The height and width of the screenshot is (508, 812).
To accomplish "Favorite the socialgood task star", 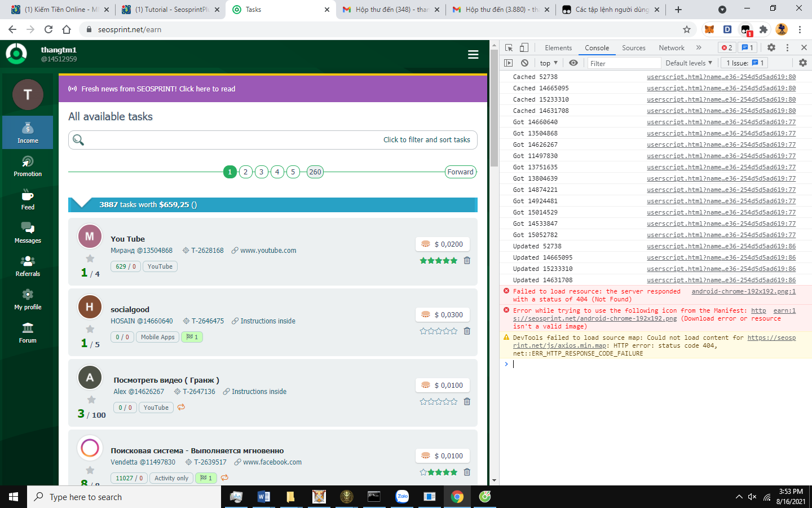I will [x=90, y=329].
